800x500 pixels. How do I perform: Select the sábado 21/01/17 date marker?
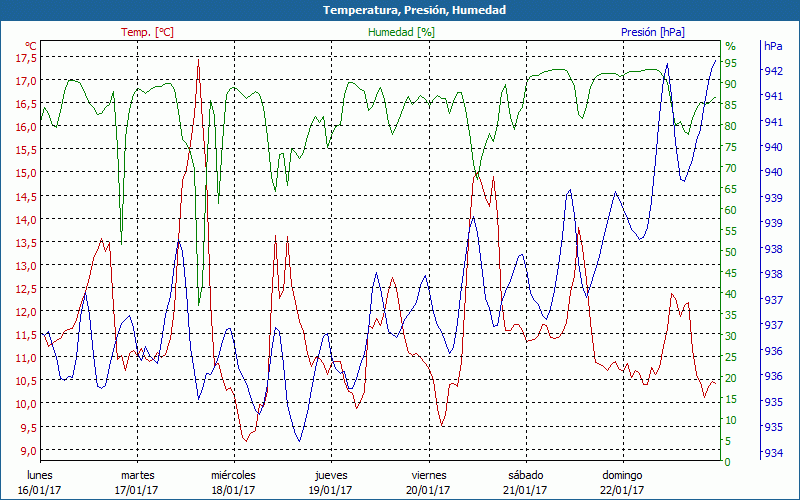(525, 482)
